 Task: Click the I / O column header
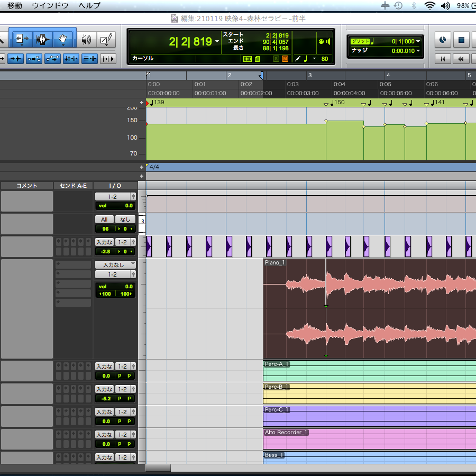115,186
